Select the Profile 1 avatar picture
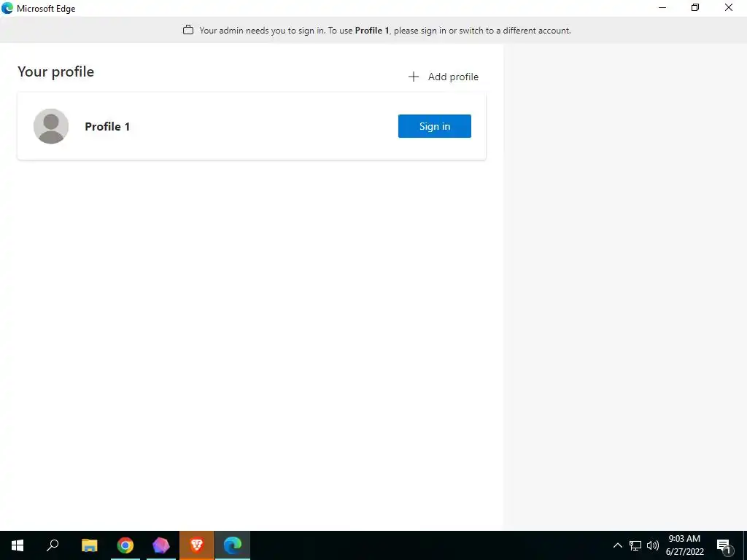Screen dimensions: 747x560 coord(51,126)
